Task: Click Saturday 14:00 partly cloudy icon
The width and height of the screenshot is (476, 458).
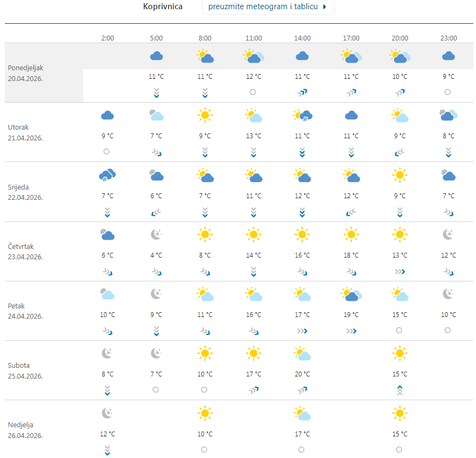Action: coord(302,354)
